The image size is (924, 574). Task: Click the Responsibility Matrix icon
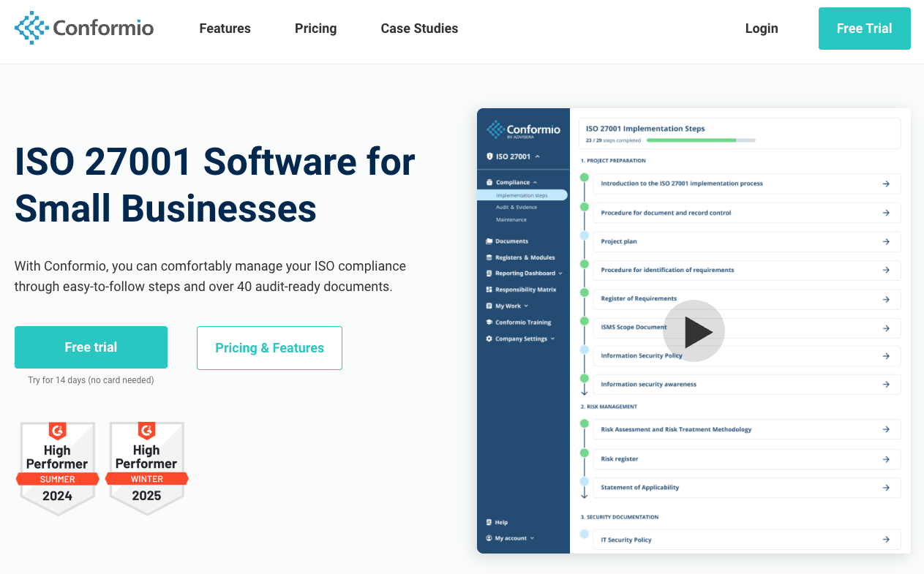[x=489, y=290]
